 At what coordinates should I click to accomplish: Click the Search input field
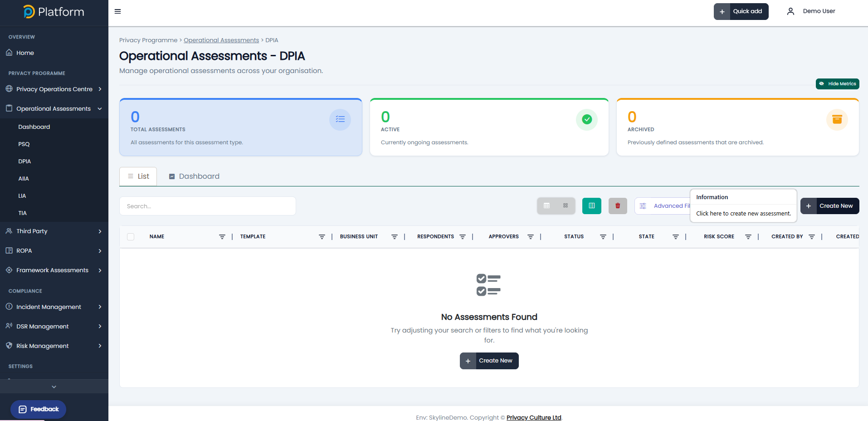pyautogui.click(x=208, y=206)
